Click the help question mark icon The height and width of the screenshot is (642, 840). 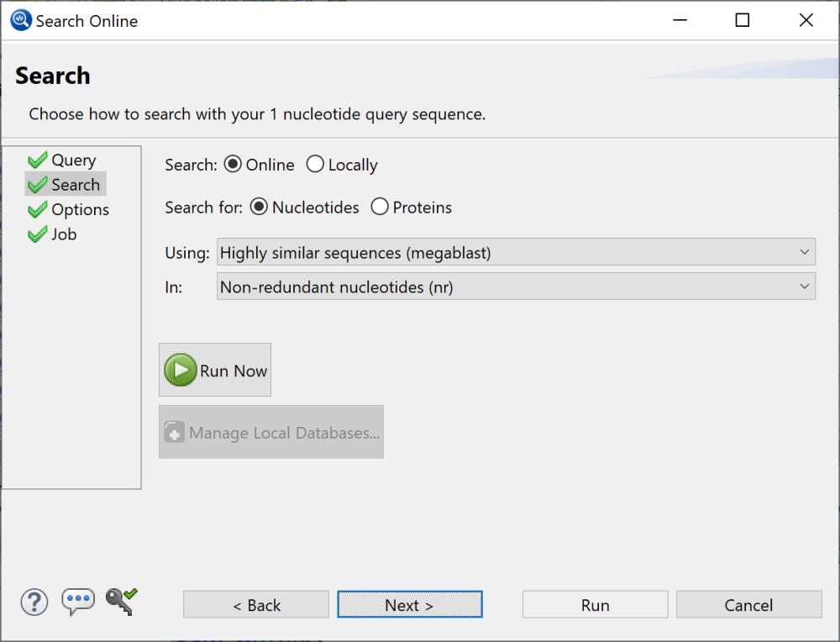click(34, 602)
